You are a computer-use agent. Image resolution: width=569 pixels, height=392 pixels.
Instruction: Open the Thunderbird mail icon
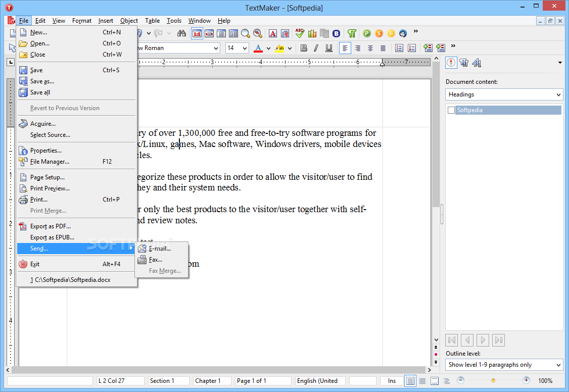click(x=403, y=34)
